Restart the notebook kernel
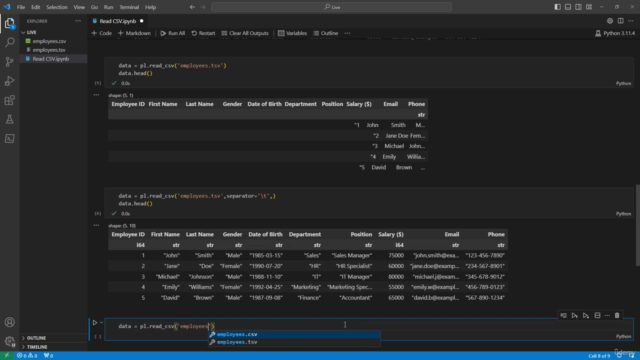This screenshot has height=360, width=640. click(203, 33)
